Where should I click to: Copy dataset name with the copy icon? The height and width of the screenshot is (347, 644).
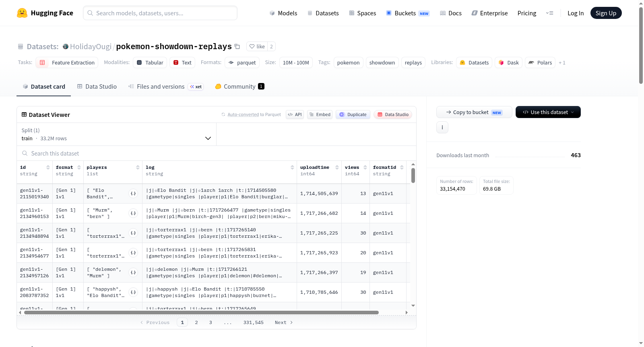point(237,46)
